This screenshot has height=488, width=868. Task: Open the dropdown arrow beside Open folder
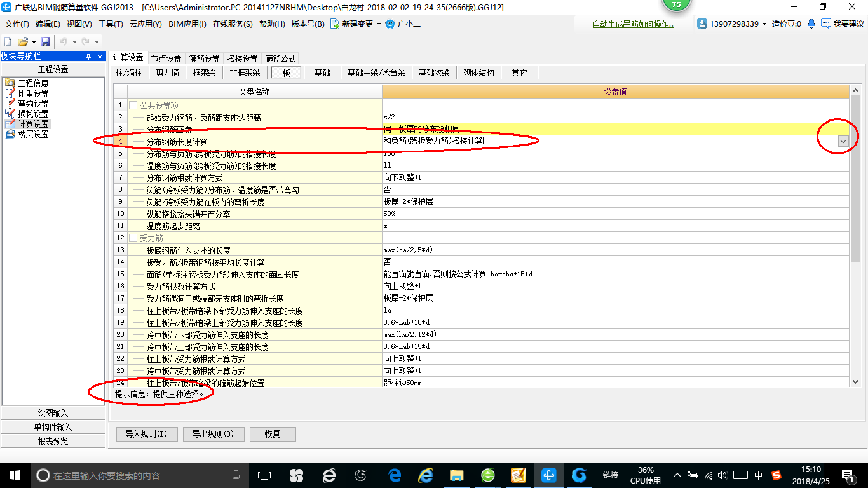[x=32, y=42]
